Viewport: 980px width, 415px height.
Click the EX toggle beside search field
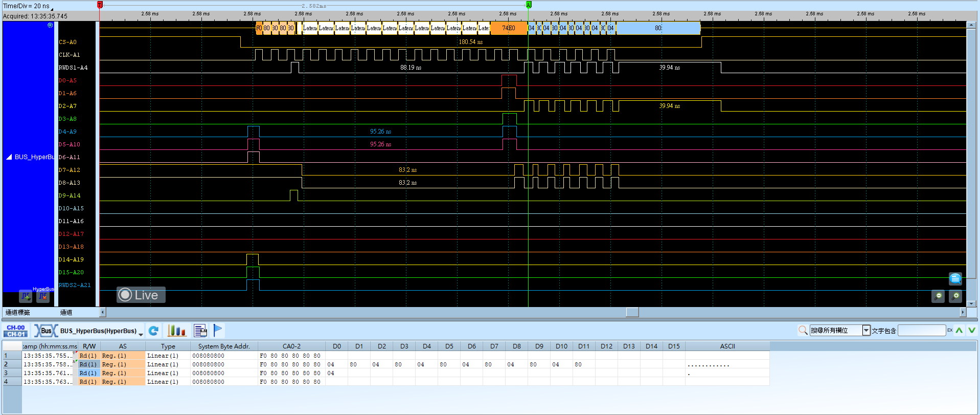(x=950, y=331)
